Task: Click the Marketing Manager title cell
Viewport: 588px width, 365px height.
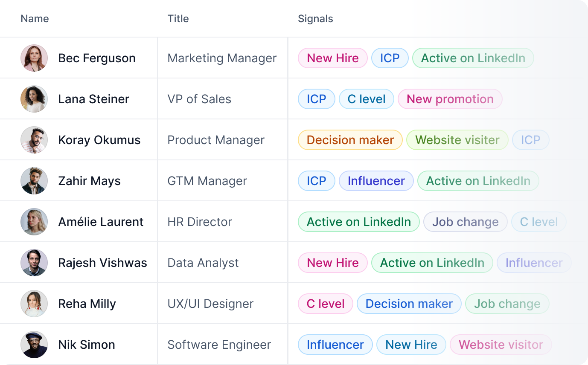Action: [222, 58]
